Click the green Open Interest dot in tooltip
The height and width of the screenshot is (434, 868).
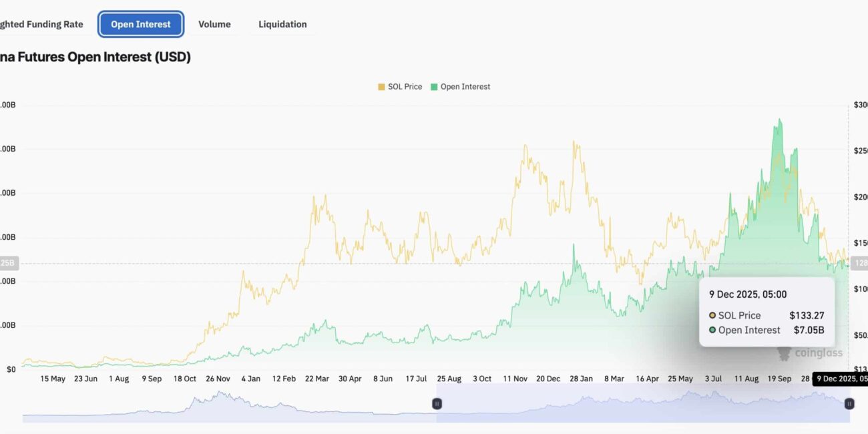pyautogui.click(x=712, y=331)
